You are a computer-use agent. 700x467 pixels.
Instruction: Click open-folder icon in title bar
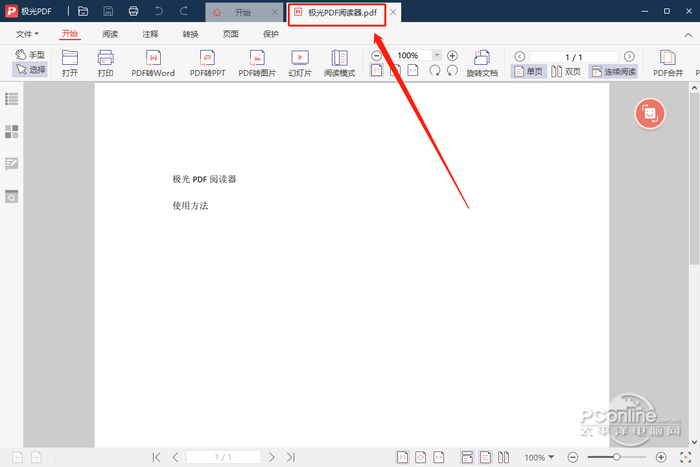click(83, 11)
